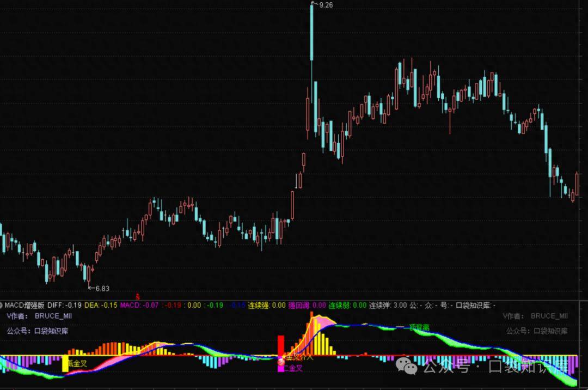This screenshot has height=390, width=588.
Task: Click the left V作者: BRUCE_MII text
Action: coord(39,316)
